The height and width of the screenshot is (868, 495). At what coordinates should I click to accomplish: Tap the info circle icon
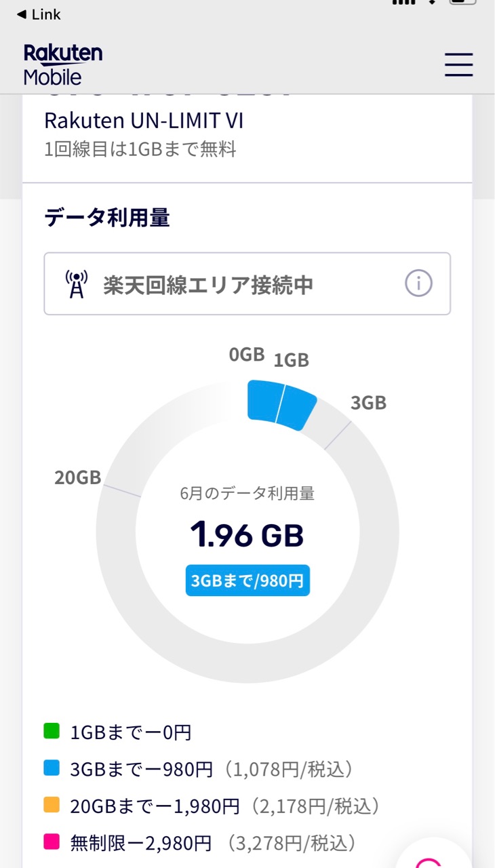(418, 284)
